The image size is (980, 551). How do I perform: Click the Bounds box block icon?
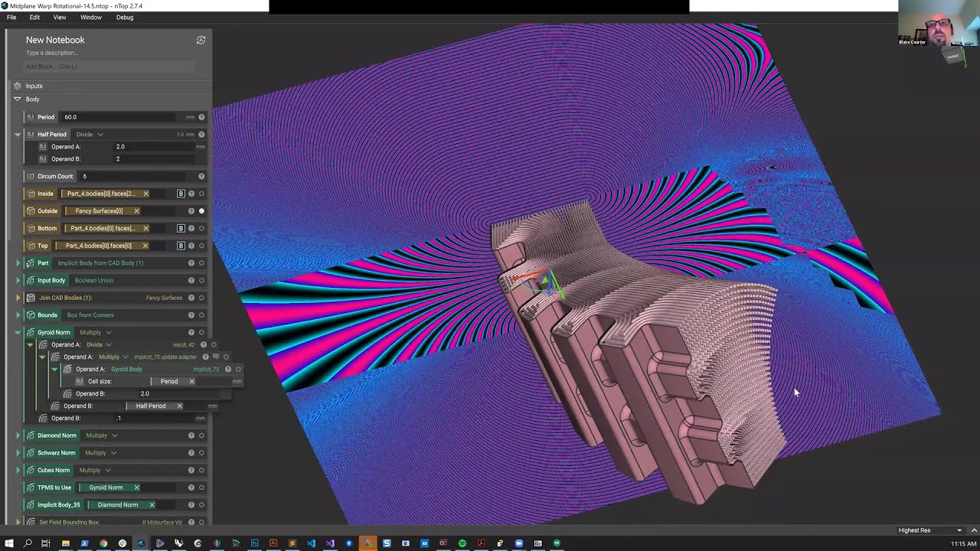(31, 315)
